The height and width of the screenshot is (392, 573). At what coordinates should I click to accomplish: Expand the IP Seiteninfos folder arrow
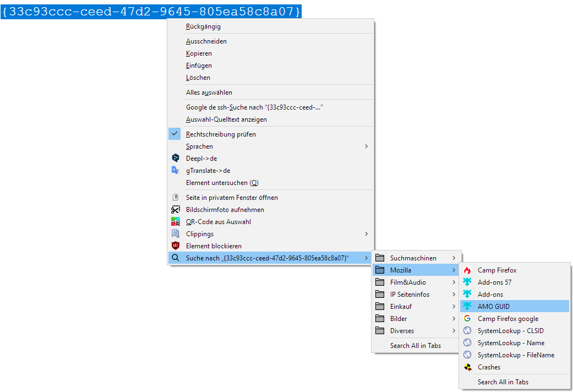454,294
